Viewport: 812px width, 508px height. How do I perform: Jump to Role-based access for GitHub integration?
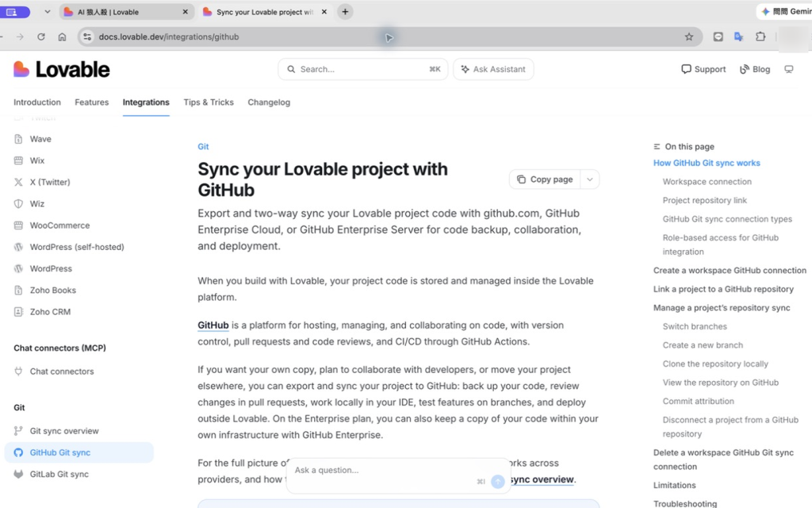coord(720,244)
